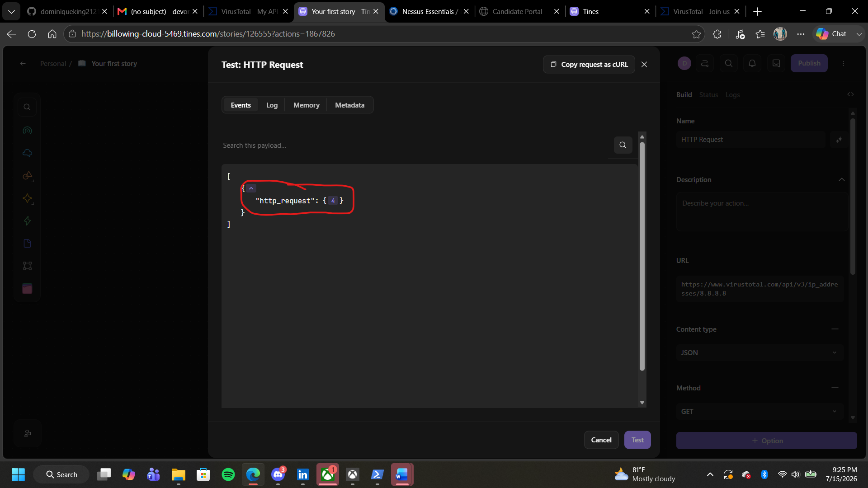Open story search icon in header

pyautogui.click(x=728, y=63)
